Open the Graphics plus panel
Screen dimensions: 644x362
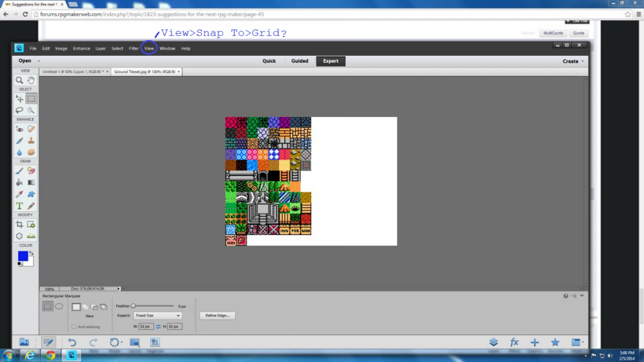(535, 342)
